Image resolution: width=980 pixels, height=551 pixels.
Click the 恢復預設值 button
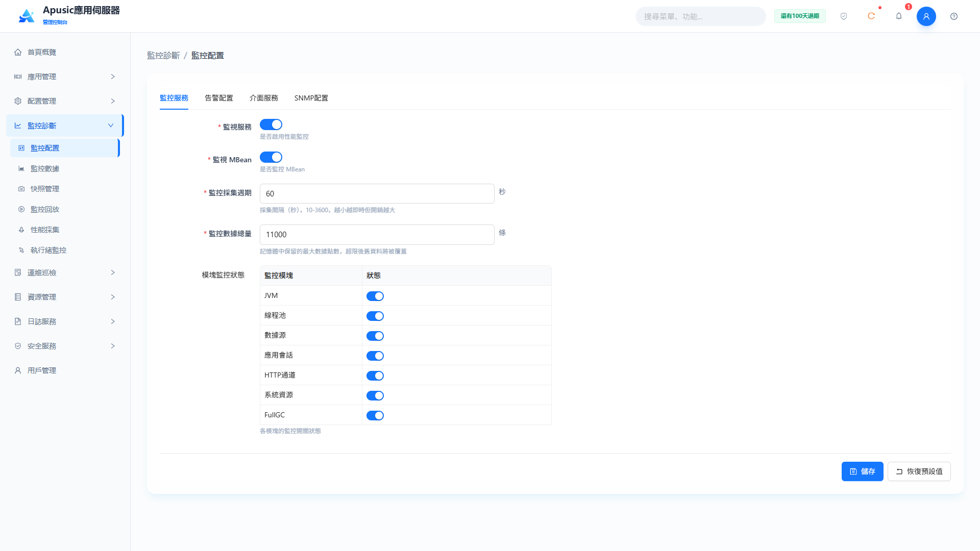[919, 471]
